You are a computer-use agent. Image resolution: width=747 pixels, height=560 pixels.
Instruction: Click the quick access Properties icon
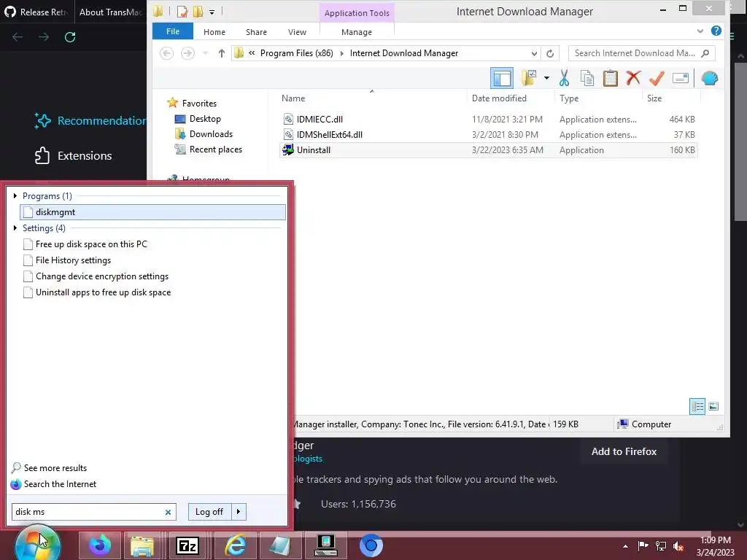click(182, 12)
